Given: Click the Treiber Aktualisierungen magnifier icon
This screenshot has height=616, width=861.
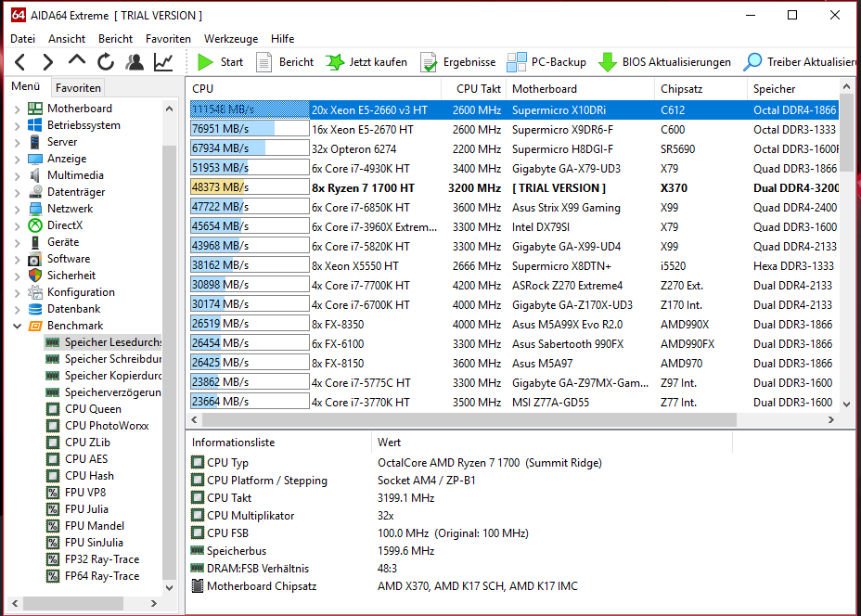Looking at the screenshot, I should tap(752, 62).
